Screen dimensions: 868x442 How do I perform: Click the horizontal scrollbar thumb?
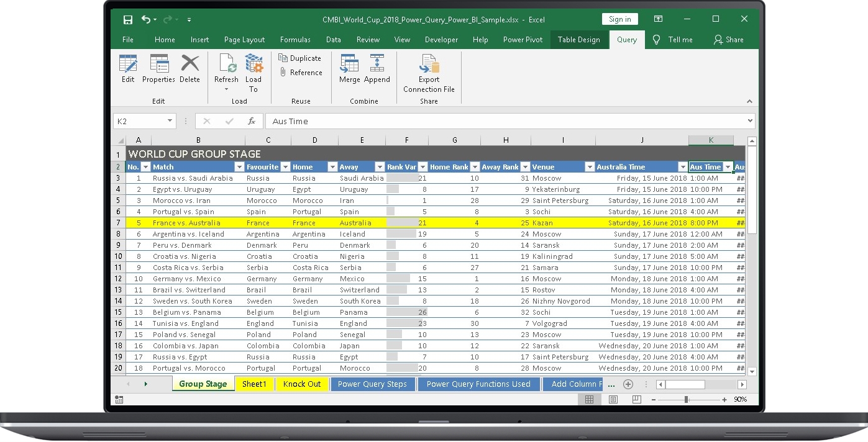click(x=685, y=385)
